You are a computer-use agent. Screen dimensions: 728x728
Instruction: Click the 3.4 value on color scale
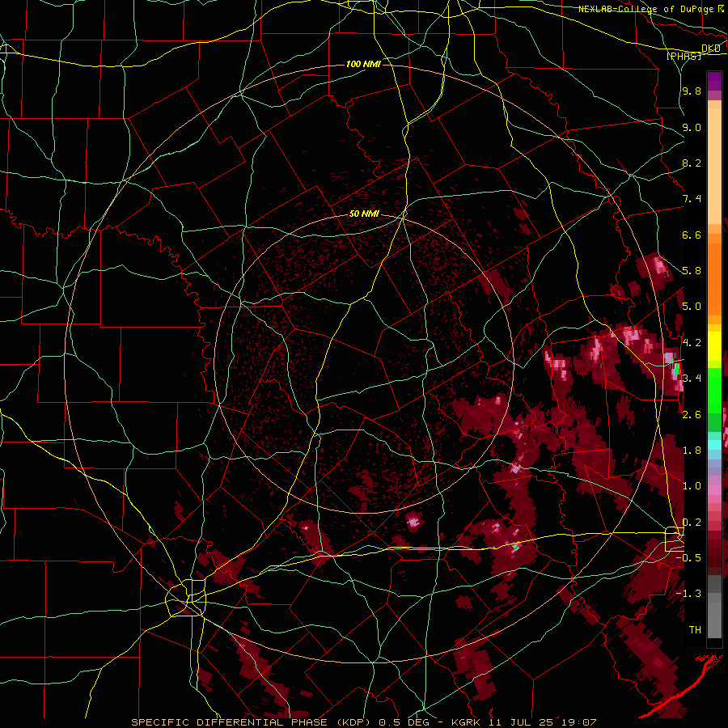(x=692, y=379)
